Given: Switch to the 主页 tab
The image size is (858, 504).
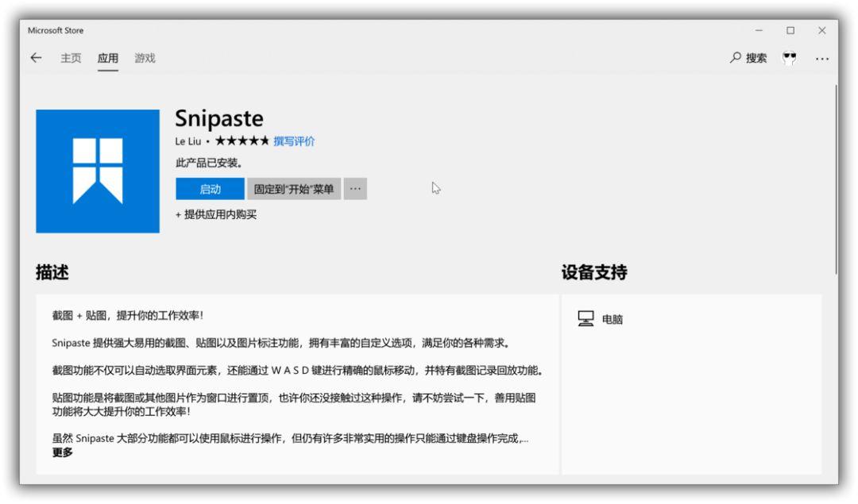Looking at the screenshot, I should click(x=70, y=58).
